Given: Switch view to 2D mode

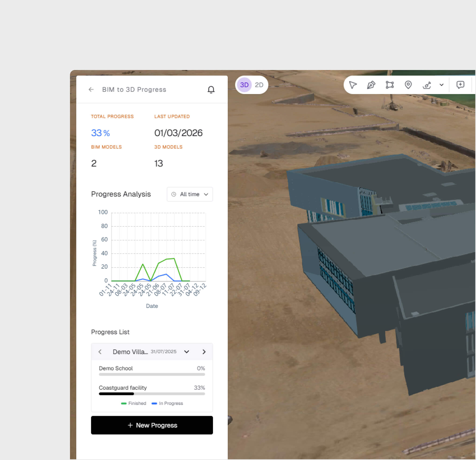Looking at the screenshot, I should tap(259, 85).
